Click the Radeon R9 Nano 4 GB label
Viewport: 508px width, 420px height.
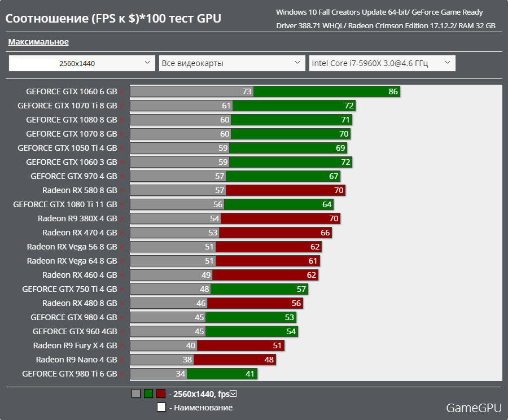pyautogui.click(x=76, y=360)
